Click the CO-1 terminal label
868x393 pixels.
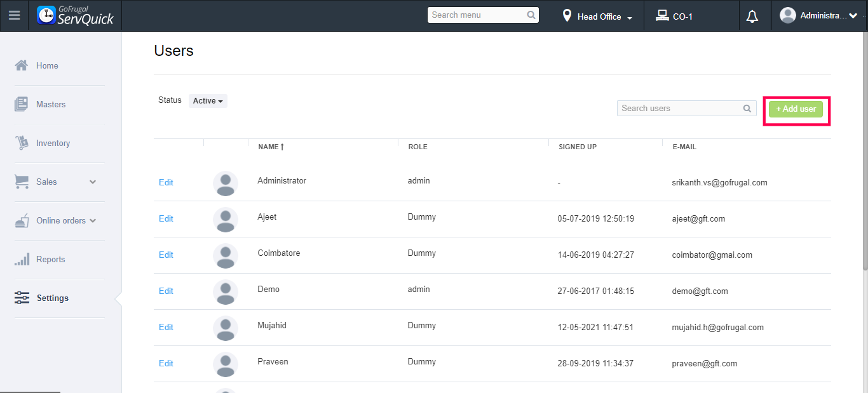point(682,17)
